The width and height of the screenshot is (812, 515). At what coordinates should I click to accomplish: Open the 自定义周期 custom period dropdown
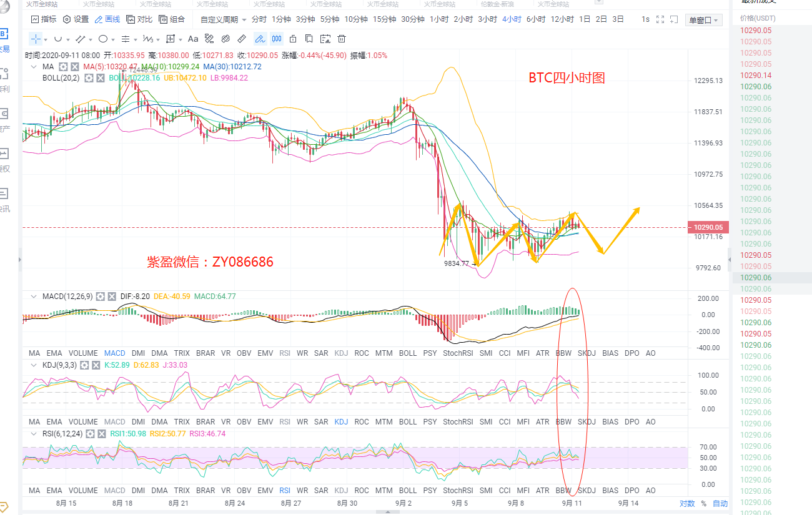223,19
